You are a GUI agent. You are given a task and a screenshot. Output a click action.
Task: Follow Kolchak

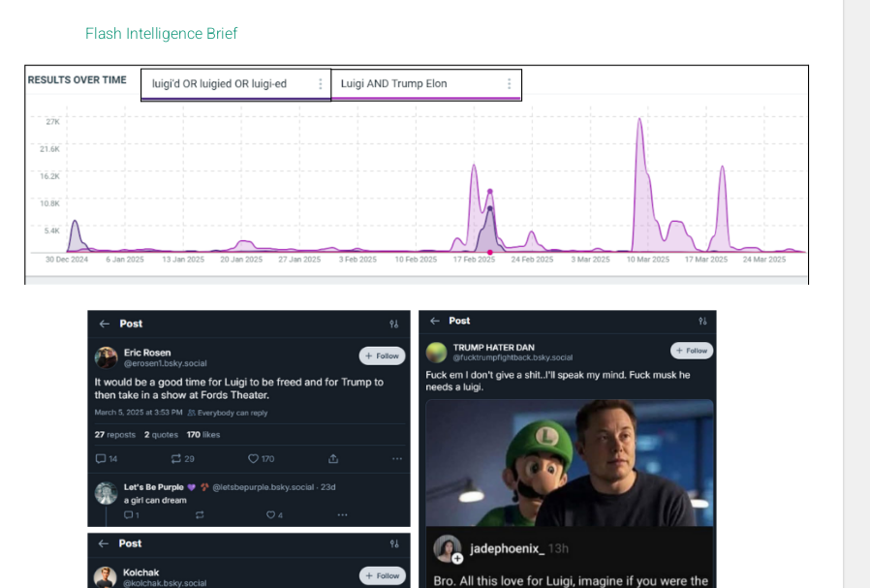click(x=383, y=575)
